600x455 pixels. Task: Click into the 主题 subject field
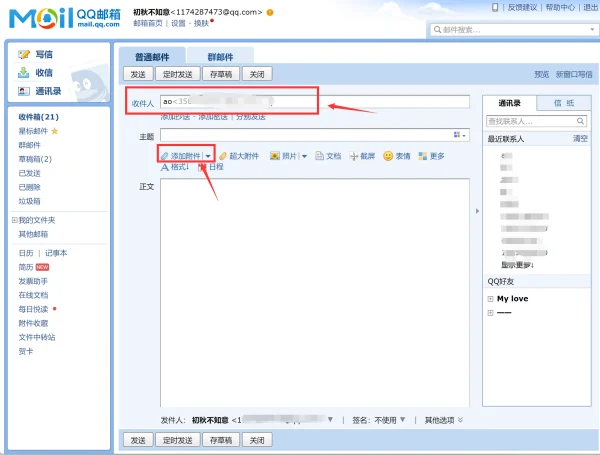point(315,135)
